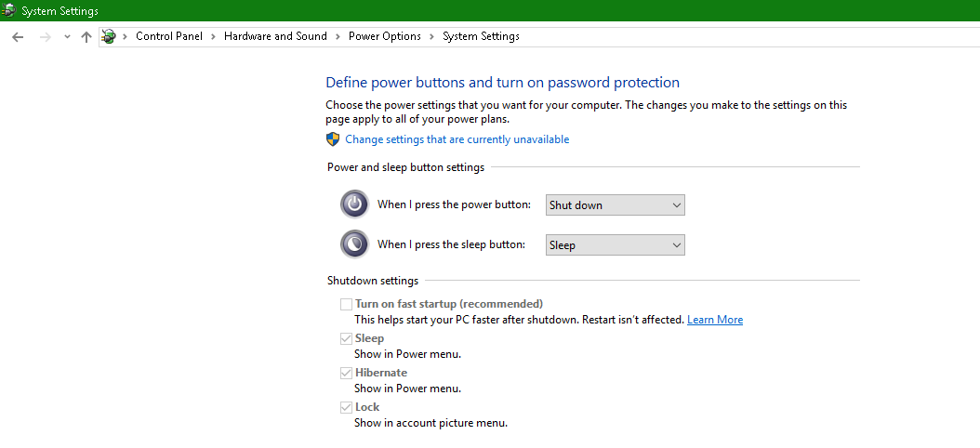Click the Back navigation arrow

pos(18,36)
